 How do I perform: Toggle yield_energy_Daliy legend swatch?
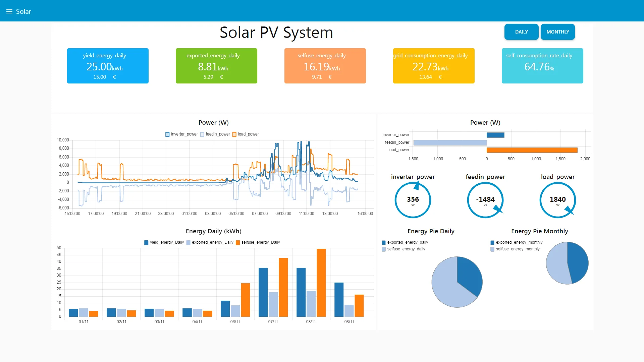pos(146,242)
